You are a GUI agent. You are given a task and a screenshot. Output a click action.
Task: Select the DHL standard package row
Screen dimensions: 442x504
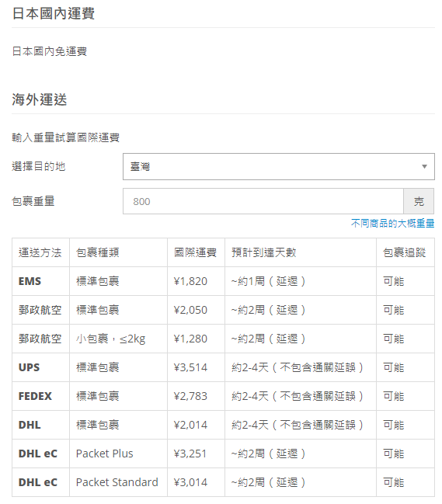coord(223,425)
